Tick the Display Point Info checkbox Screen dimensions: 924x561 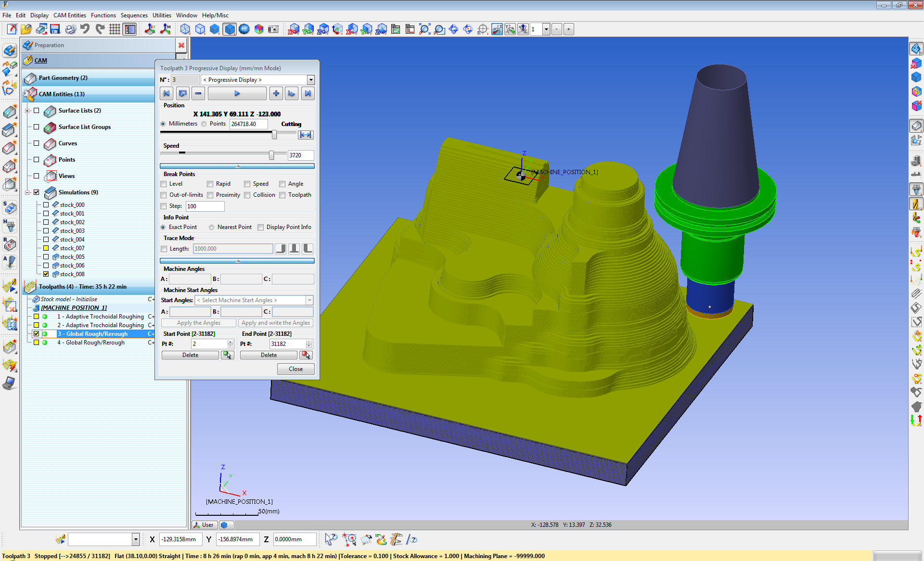pos(261,227)
